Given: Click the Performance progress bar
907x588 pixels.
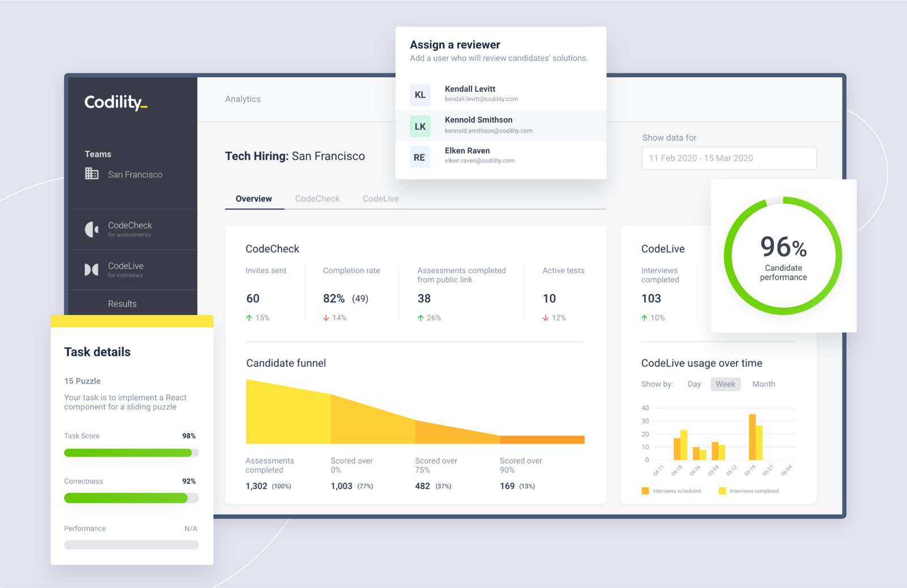Looking at the screenshot, I should pos(132,545).
